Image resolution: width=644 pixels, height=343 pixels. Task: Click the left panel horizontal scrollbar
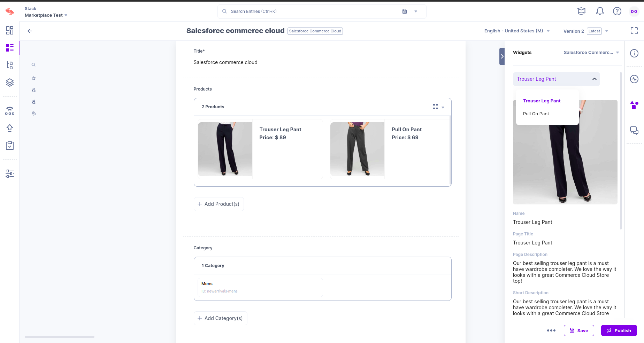click(x=60, y=337)
